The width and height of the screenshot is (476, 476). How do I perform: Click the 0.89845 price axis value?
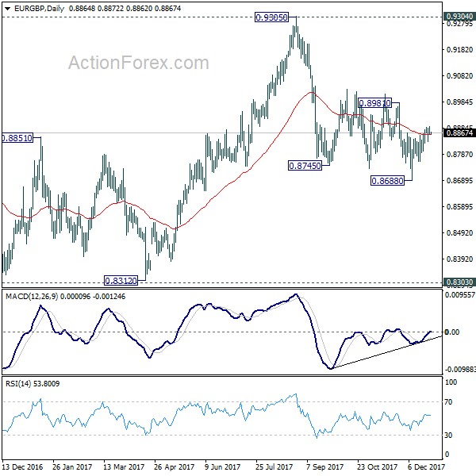[459, 102]
